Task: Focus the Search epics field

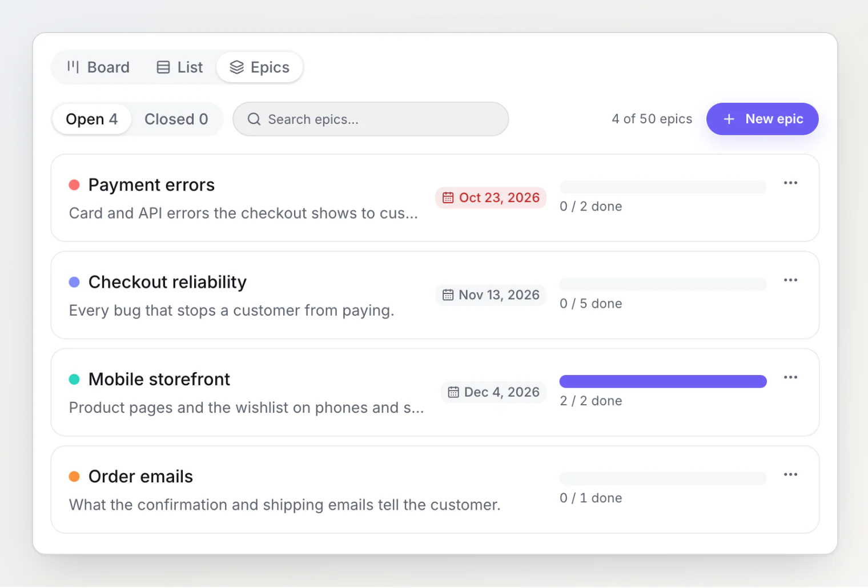Action: point(371,119)
